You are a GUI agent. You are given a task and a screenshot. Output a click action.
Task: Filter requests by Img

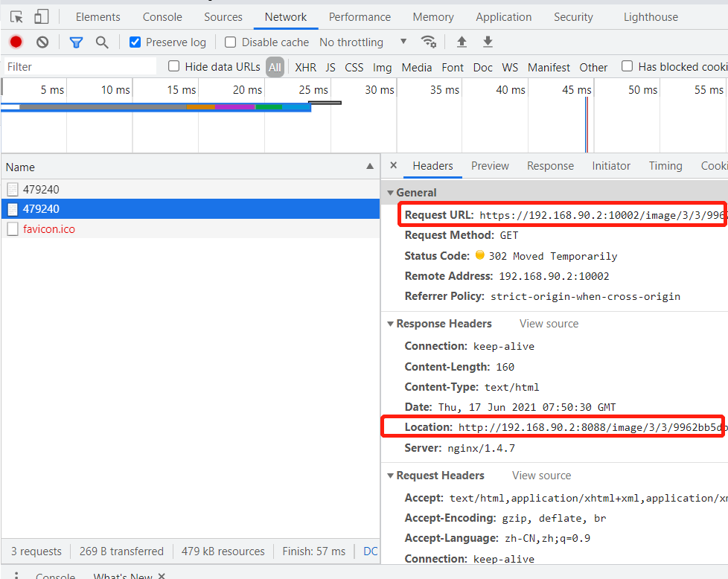click(382, 67)
